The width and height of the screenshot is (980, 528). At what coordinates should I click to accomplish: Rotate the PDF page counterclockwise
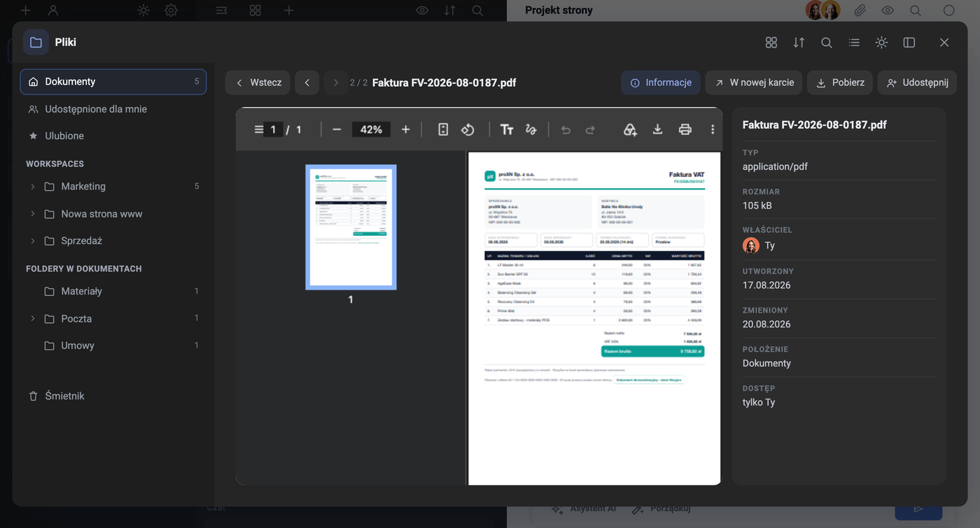[x=468, y=129]
